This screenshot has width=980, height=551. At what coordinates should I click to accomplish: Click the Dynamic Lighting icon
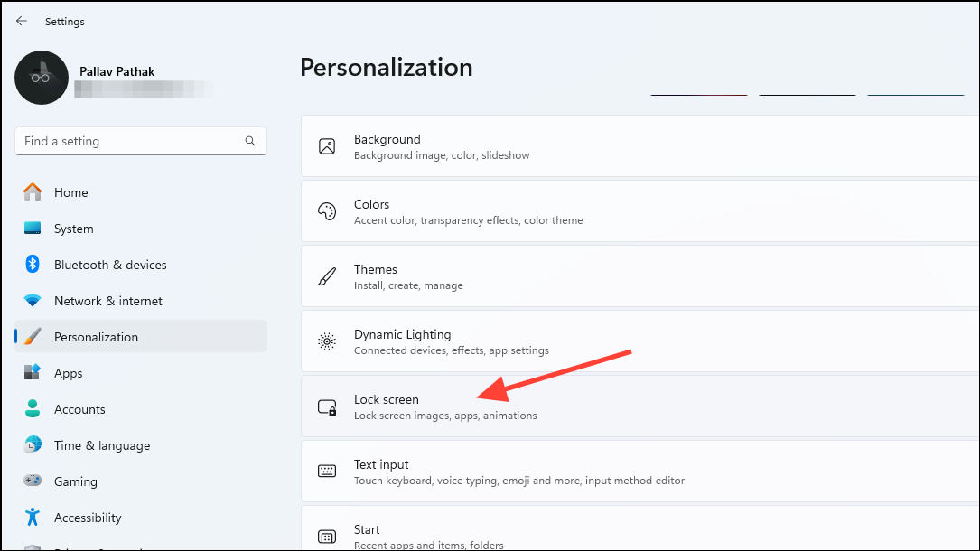[327, 341]
